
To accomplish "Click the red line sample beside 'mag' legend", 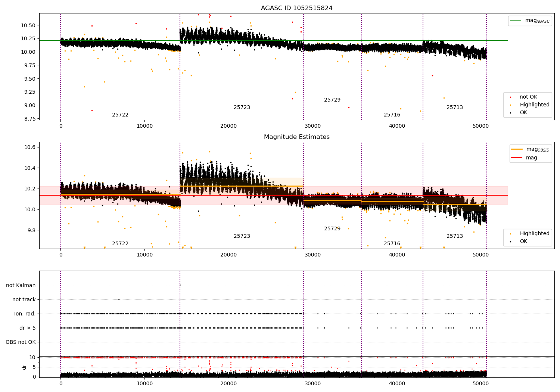I will tap(517, 158).
